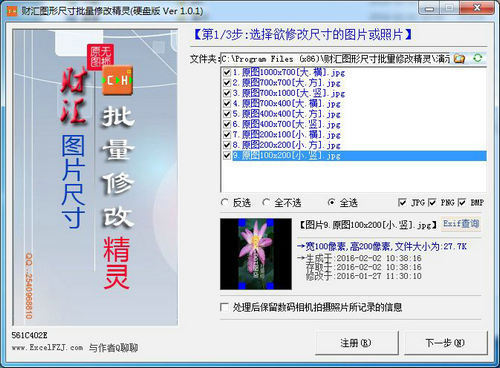Screen dimensions: 500x368
Task: Toggle the BMP format checkbox
Action: 462,202
